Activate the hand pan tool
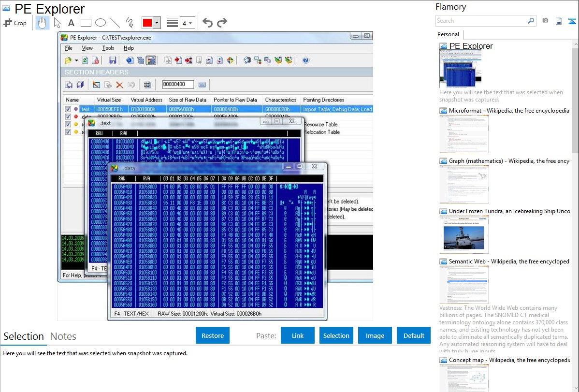This screenshot has width=579, height=392. [42, 23]
